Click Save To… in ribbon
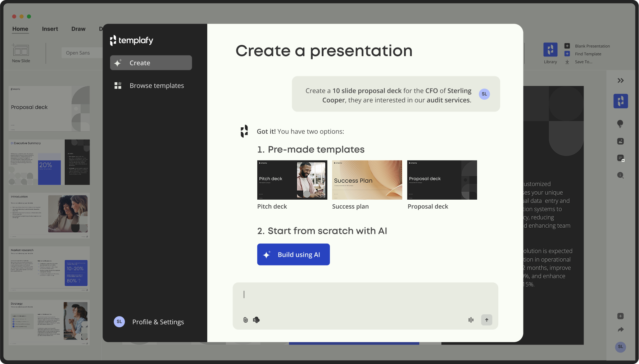Viewport: 639px width, 364px height. (579, 62)
